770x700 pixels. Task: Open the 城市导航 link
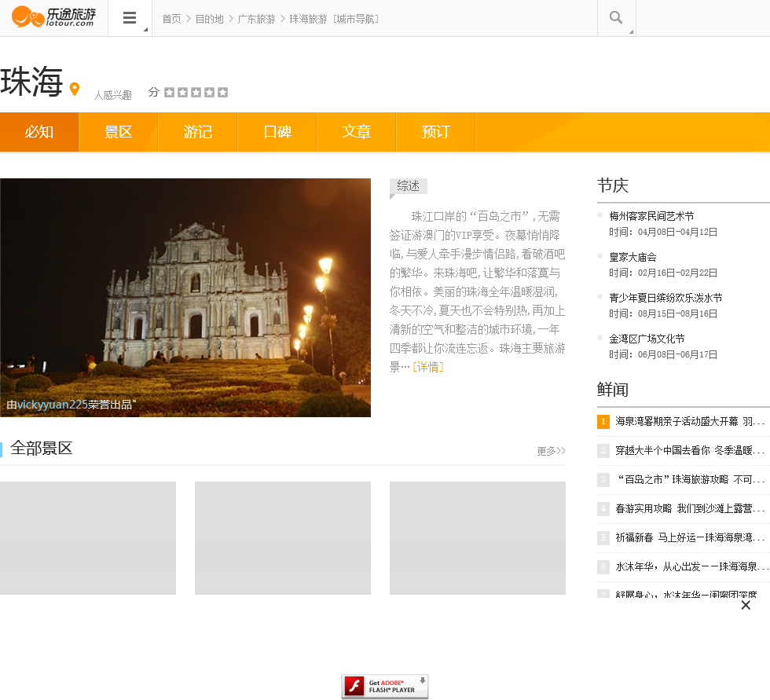point(355,19)
